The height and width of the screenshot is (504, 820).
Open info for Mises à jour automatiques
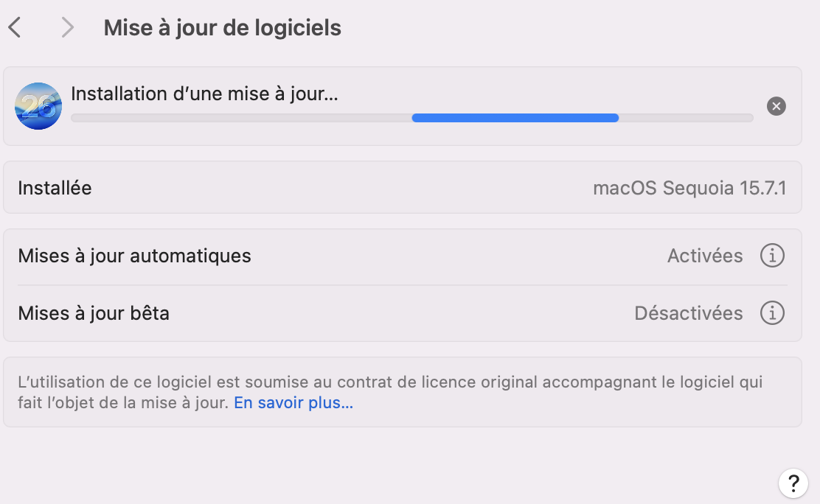click(x=772, y=256)
